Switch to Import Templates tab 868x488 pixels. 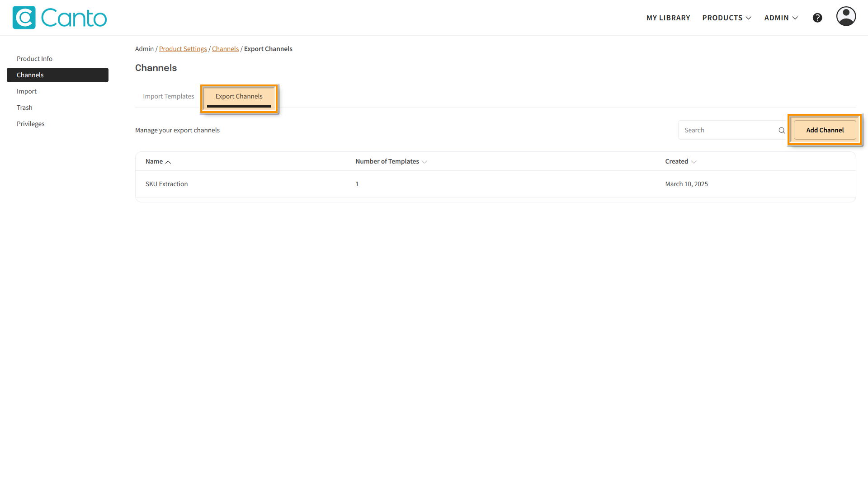[x=169, y=96]
